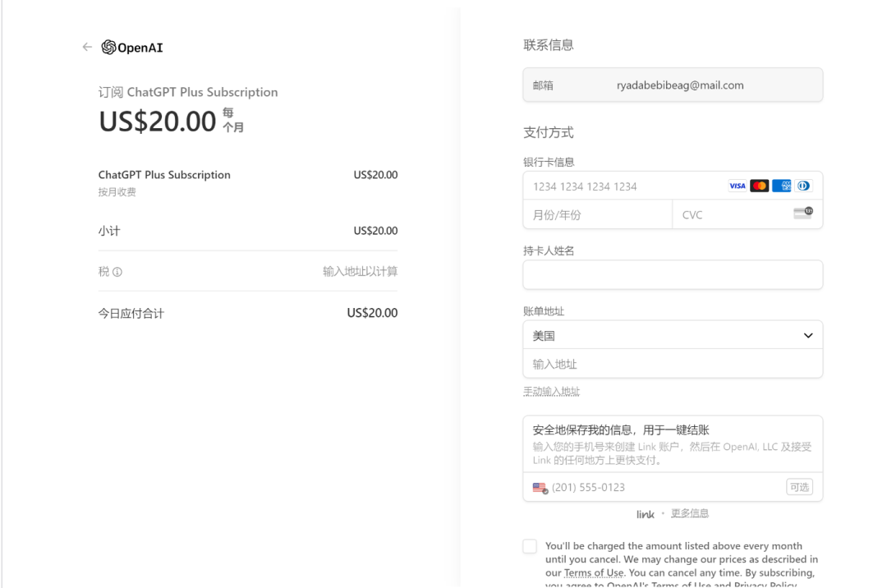This screenshot has height=588, width=887.
Task: Open the 美国 billing country dropdown
Action: point(665,335)
